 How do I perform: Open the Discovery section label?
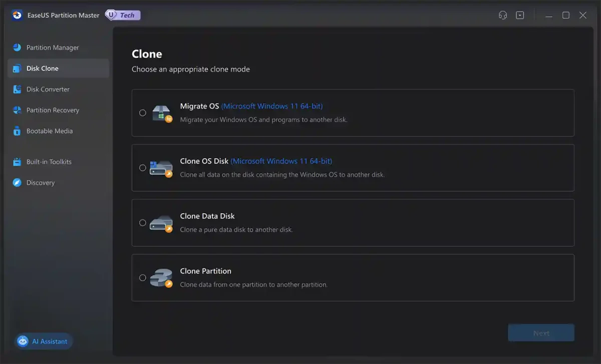tap(41, 183)
